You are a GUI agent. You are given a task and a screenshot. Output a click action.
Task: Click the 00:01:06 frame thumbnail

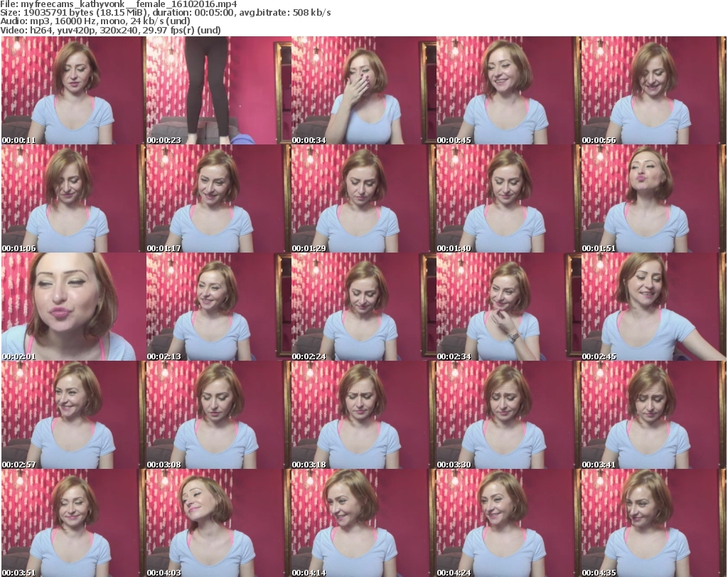[x=73, y=199]
